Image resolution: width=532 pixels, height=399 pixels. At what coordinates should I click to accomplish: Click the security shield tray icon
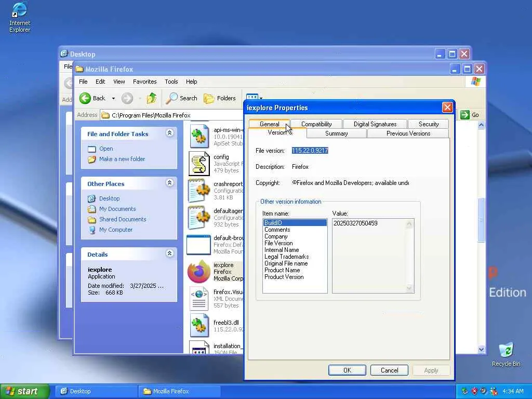pyautogui.click(x=474, y=391)
